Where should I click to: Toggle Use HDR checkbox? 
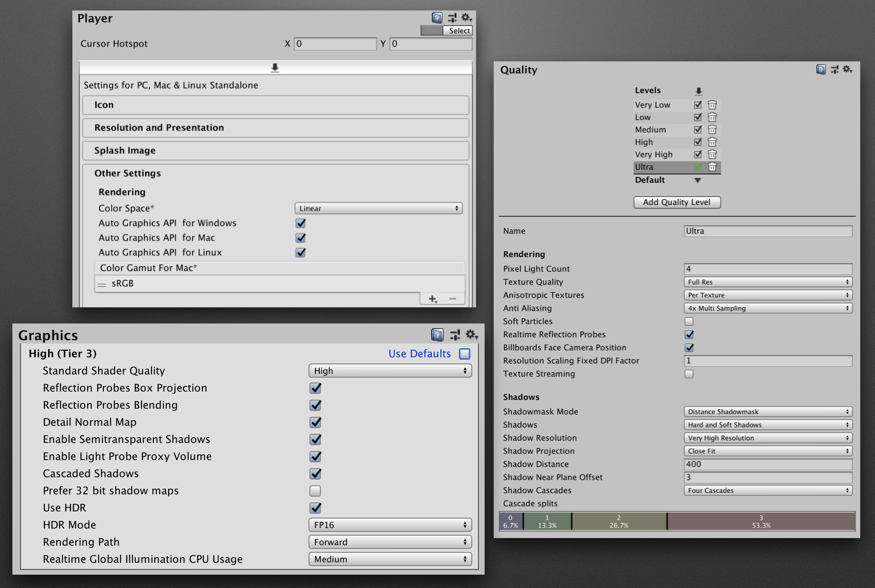[x=315, y=508]
